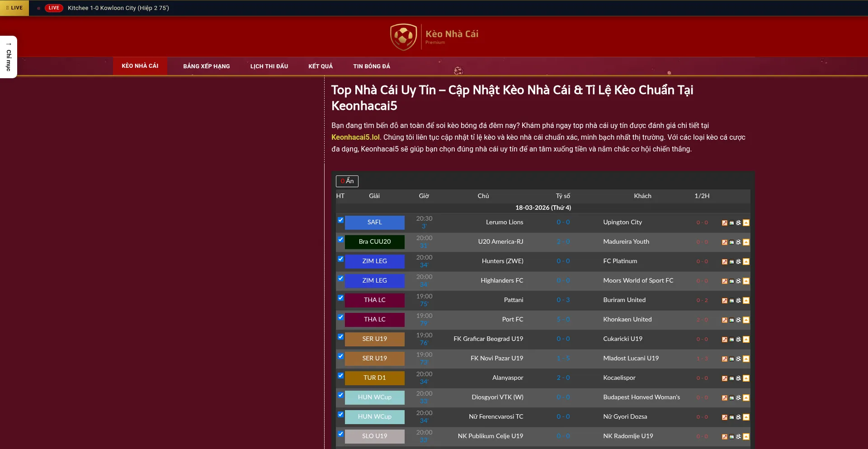Image resolution: width=868 pixels, height=449 pixels.
Task: Open odds trend chart for Lerumo Lions match
Action: point(725,222)
